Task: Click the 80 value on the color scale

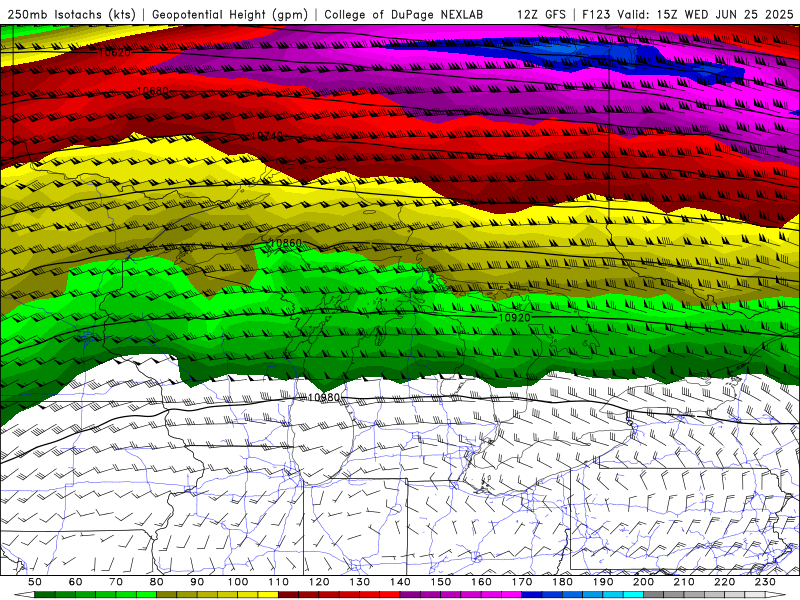Action: click(156, 582)
